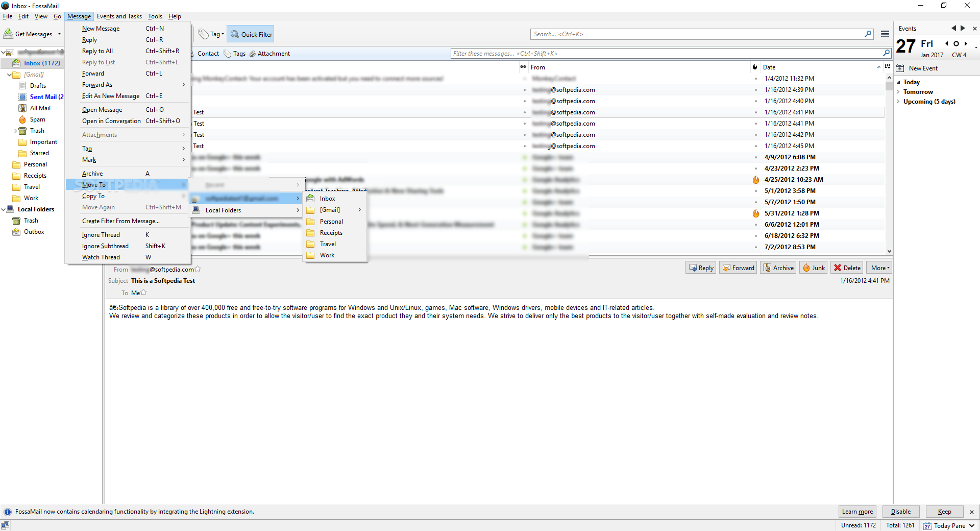Viewport: 980px width, 531px height.
Task: Go to the next day arrow
Action: [966, 44]
